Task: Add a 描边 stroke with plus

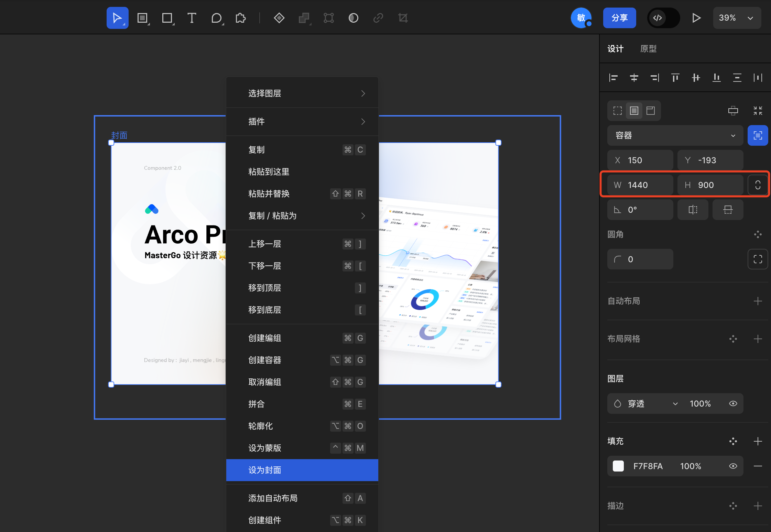Action: click(758, 506)
